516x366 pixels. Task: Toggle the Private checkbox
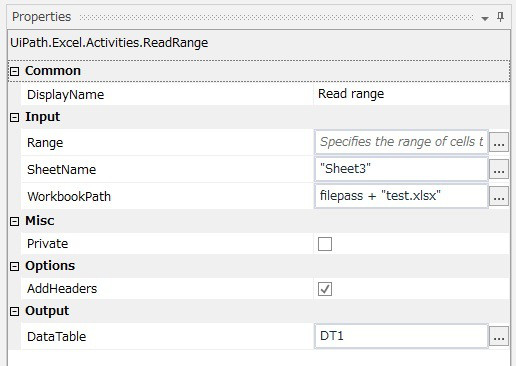point(325,244)
